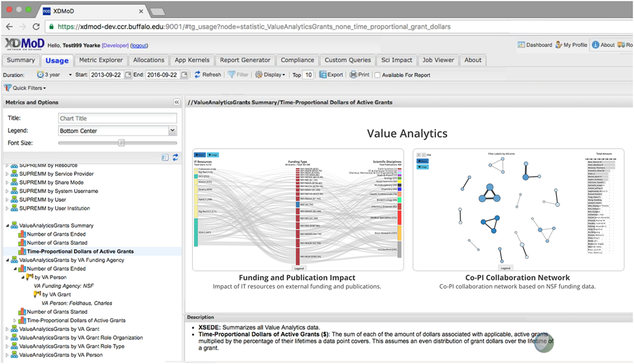Expand ValueAnalyticsGrants by VA Grant Role Type

tap(7, 346)
